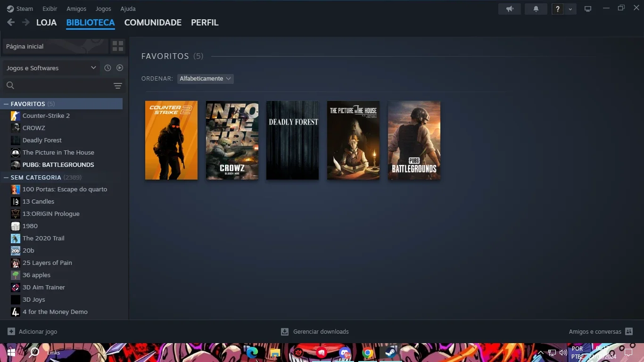Click The Picture in The House icon

click(x=16, y=152)
